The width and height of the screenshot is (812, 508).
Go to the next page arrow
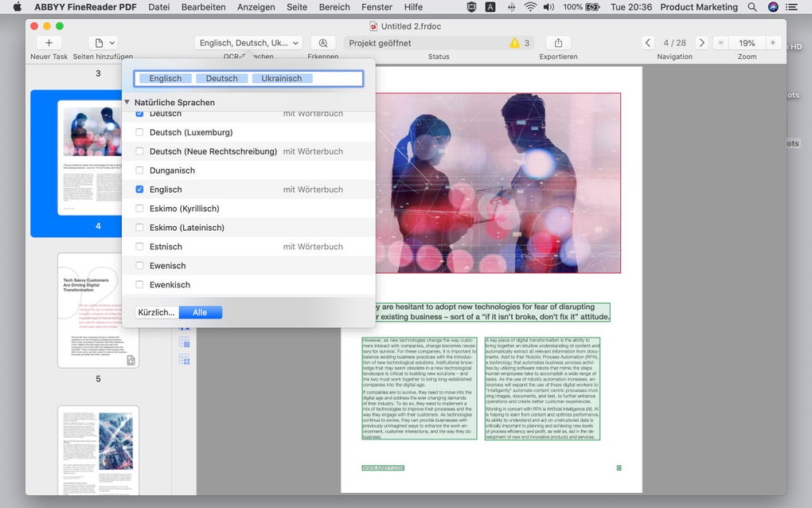(x=701, y=43)
